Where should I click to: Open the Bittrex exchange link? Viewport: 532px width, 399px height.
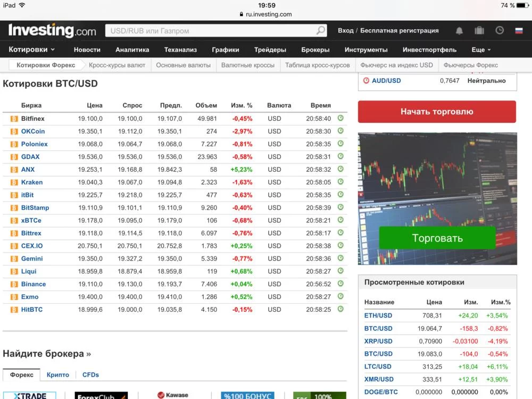click(x=31, y=233)
